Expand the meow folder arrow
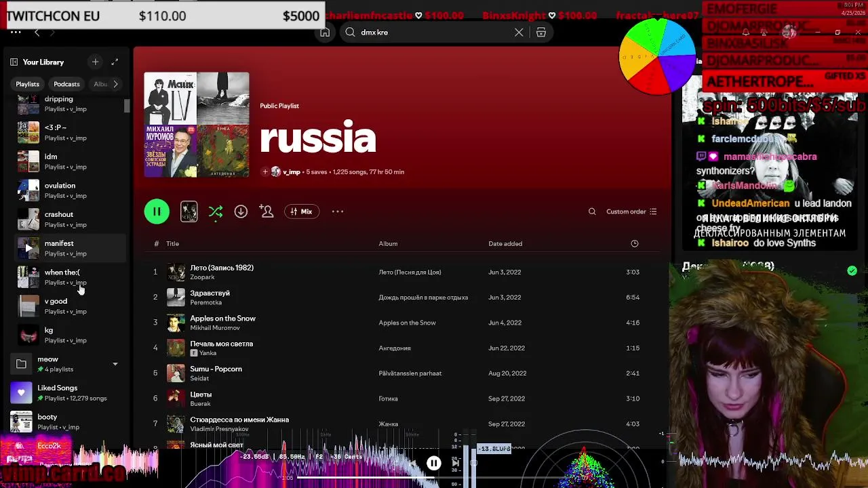 pyautogui.click(x=115, y=364)
